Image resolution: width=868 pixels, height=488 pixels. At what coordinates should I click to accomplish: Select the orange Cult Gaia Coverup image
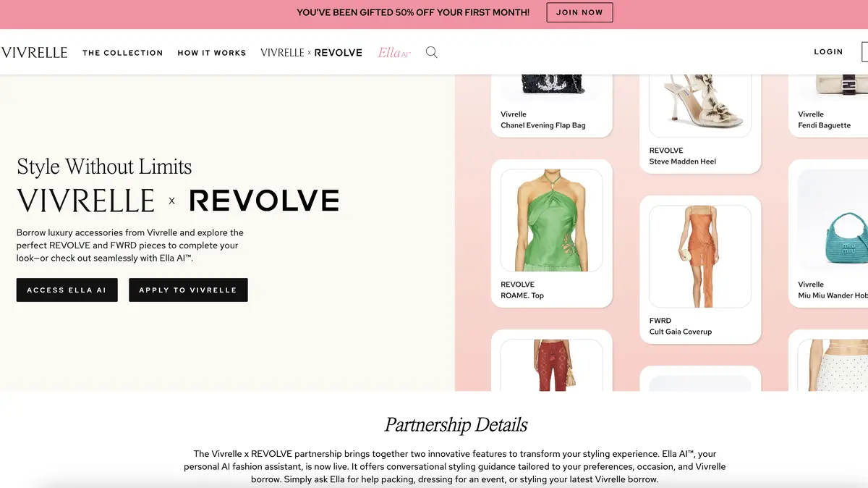[700, 257]
